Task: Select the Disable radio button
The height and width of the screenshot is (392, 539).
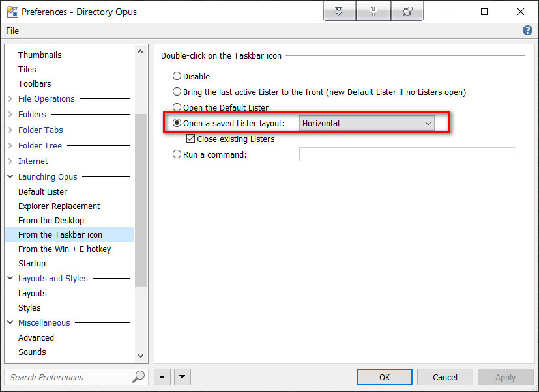Action: [x=177, y=76]
